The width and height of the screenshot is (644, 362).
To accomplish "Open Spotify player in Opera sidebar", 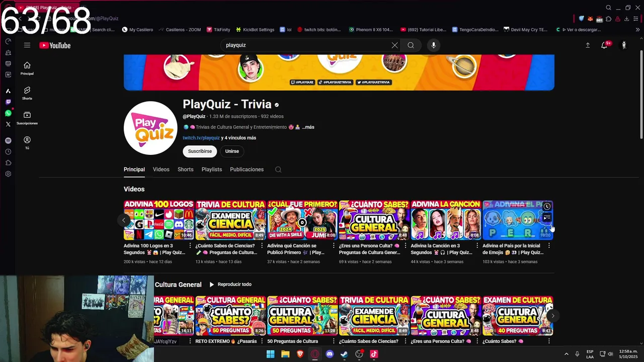I will 8,141.
